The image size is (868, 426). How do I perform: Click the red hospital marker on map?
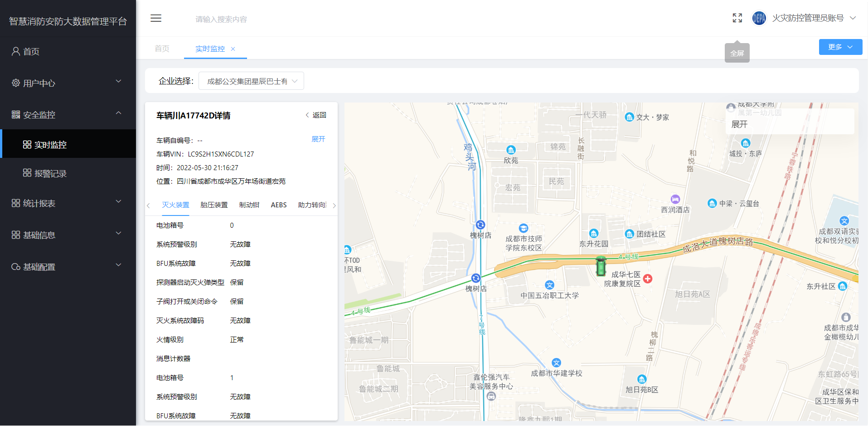click(x=648, y=279)
